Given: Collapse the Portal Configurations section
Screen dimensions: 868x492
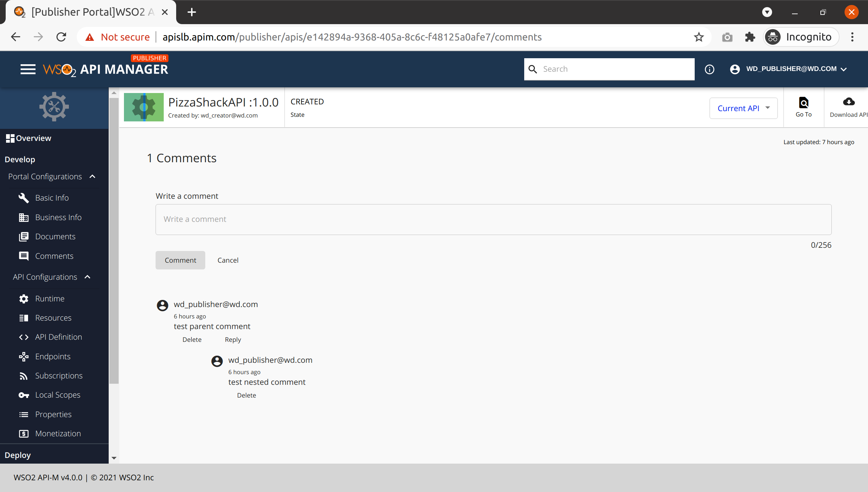Looking at the screenshot, I should point(92,176).
